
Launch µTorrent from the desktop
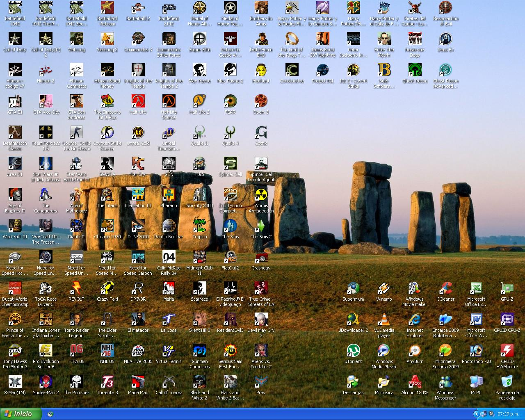pyautogui.click(x=354, y=354)
